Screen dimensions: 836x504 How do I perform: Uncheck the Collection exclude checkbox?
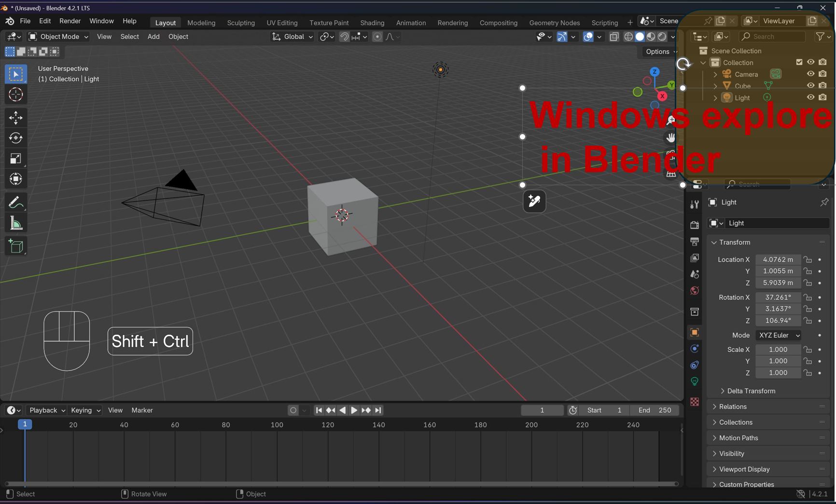[x=799, y=62]
